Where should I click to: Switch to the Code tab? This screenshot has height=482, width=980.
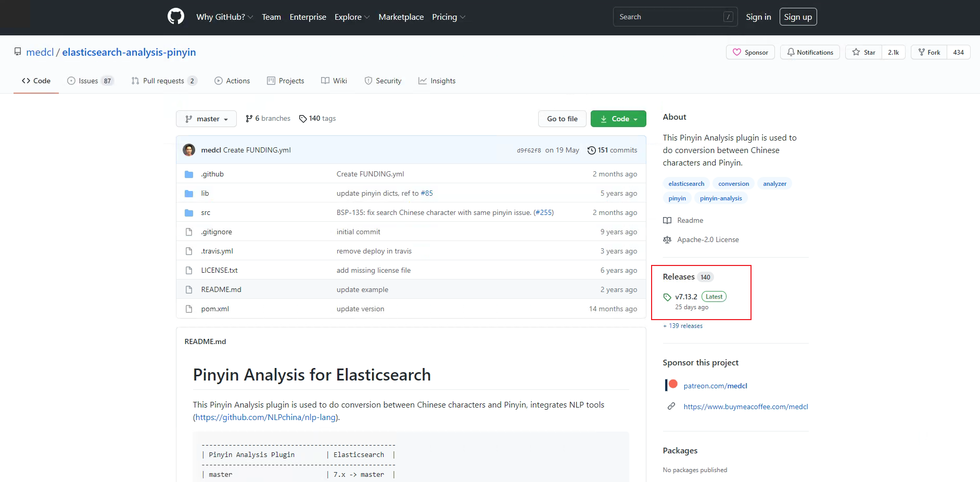pyautogui.click(x=36, y=81)
